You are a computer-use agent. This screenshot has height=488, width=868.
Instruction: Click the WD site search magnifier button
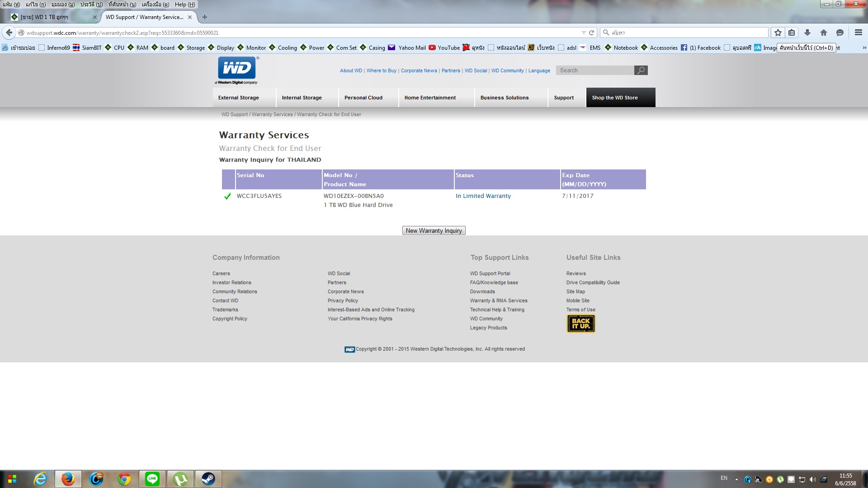tap(641, 70)
